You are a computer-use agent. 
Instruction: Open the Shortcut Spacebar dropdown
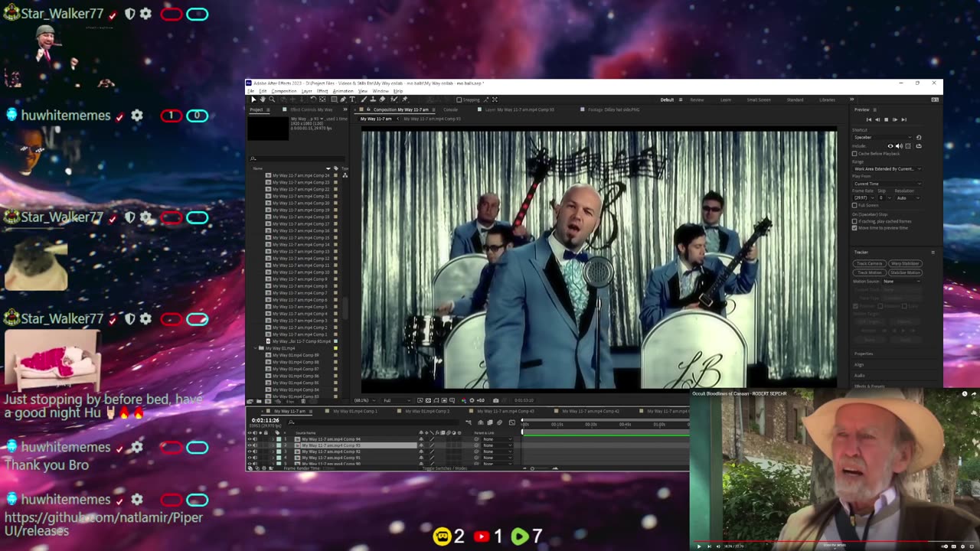pyautogui.click(x=882, y=137)
